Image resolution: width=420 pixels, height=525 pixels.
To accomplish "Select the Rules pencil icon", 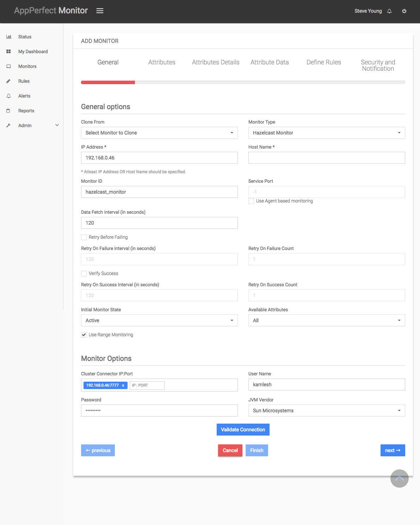I will (x=8, y=81).
